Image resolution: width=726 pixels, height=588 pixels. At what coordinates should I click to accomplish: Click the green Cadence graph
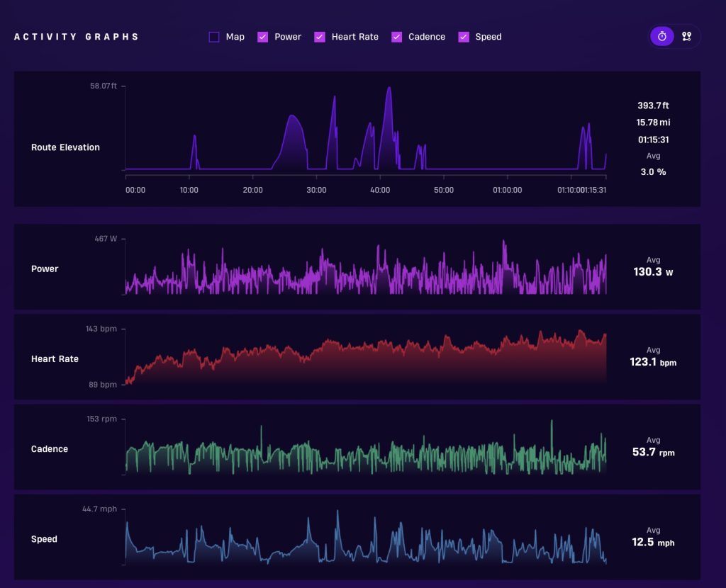tap(366, 447)
